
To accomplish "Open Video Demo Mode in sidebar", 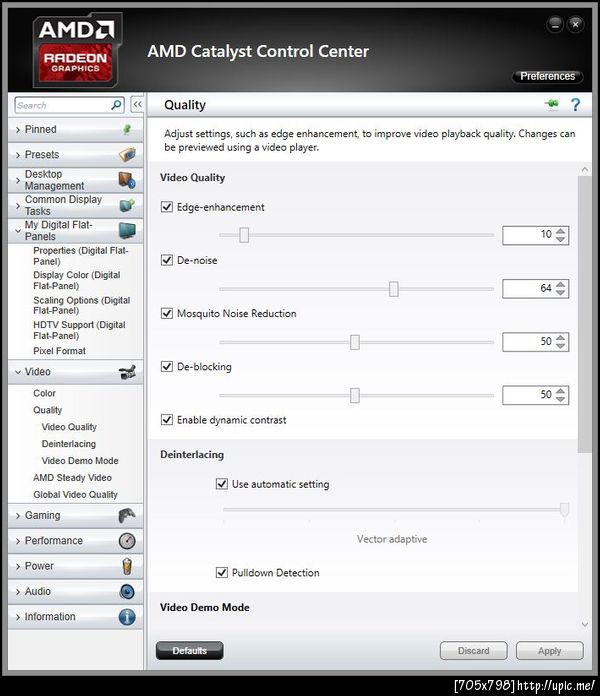I will pos(80,461).
